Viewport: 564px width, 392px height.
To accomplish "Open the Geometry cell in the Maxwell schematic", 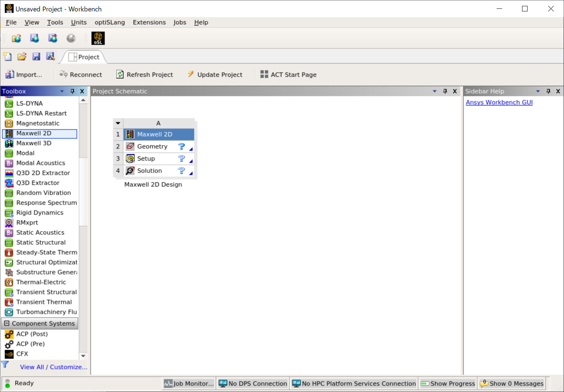I will (x=151, y=146).
